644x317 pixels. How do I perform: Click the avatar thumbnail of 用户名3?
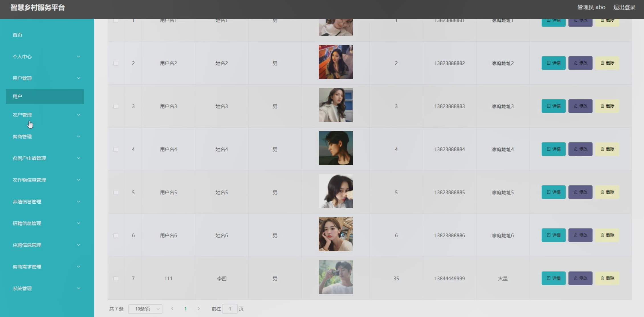click(336, 105)
